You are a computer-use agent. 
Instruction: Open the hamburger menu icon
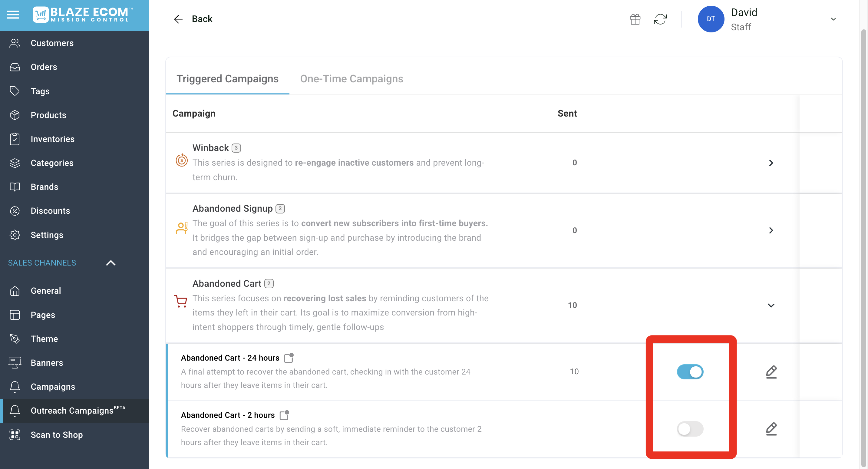pyautogui.click(x=13, y=15)
